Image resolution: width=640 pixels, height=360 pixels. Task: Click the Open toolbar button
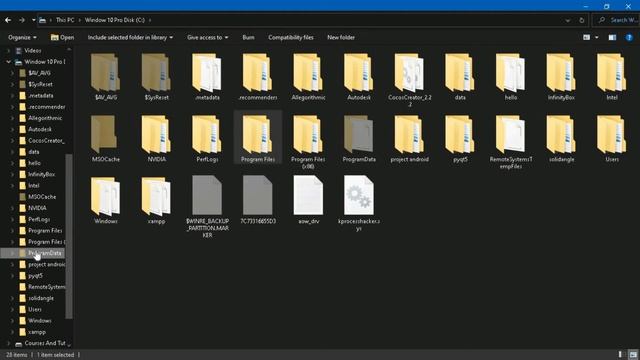pos(62,37)
